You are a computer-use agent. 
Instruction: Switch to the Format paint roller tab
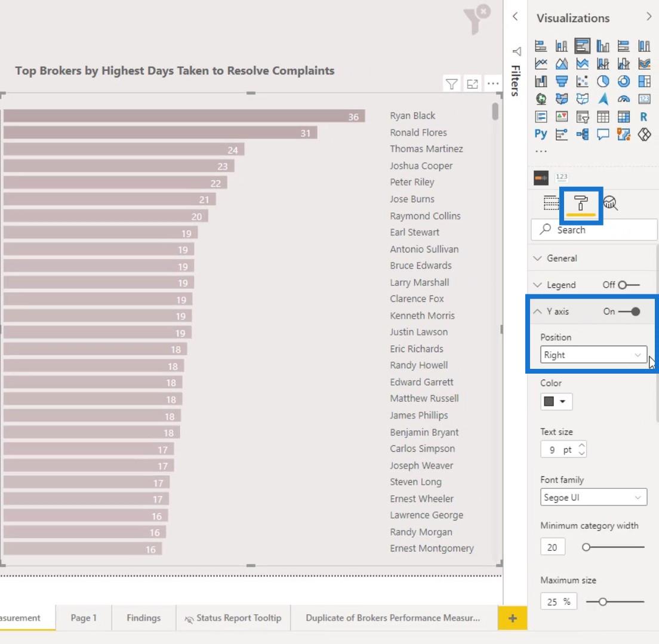pos(581,204)
